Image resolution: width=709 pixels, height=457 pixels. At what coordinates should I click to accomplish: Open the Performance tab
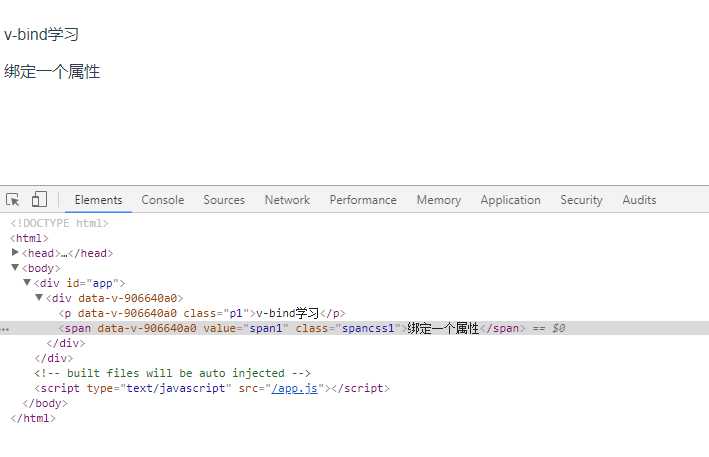point(363,200)
